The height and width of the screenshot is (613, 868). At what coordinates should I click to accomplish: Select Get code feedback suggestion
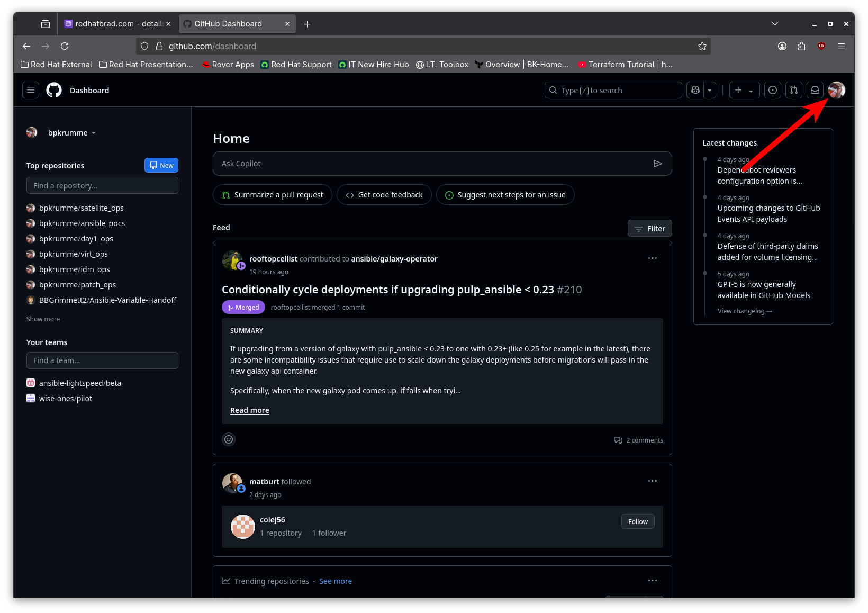384,195
